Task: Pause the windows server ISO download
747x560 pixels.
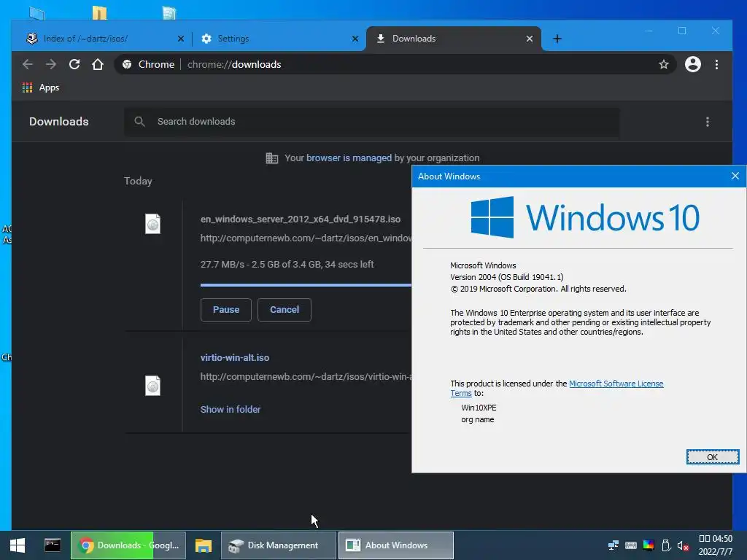Action: tap(226, 309)
